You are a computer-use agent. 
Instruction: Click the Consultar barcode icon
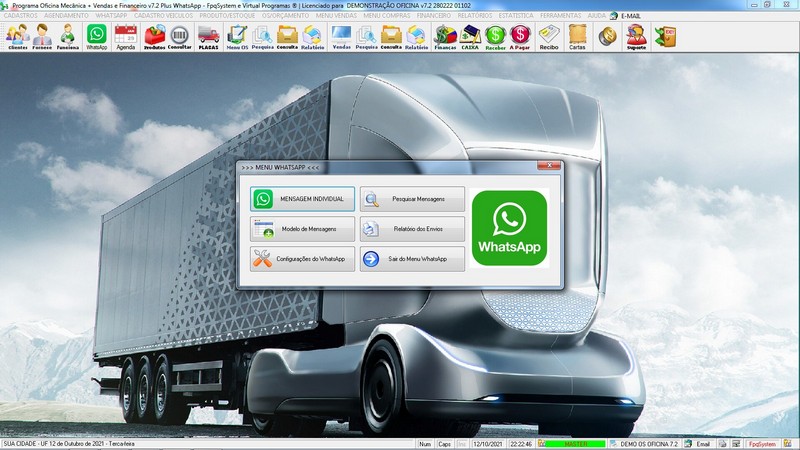coord(180,37)
